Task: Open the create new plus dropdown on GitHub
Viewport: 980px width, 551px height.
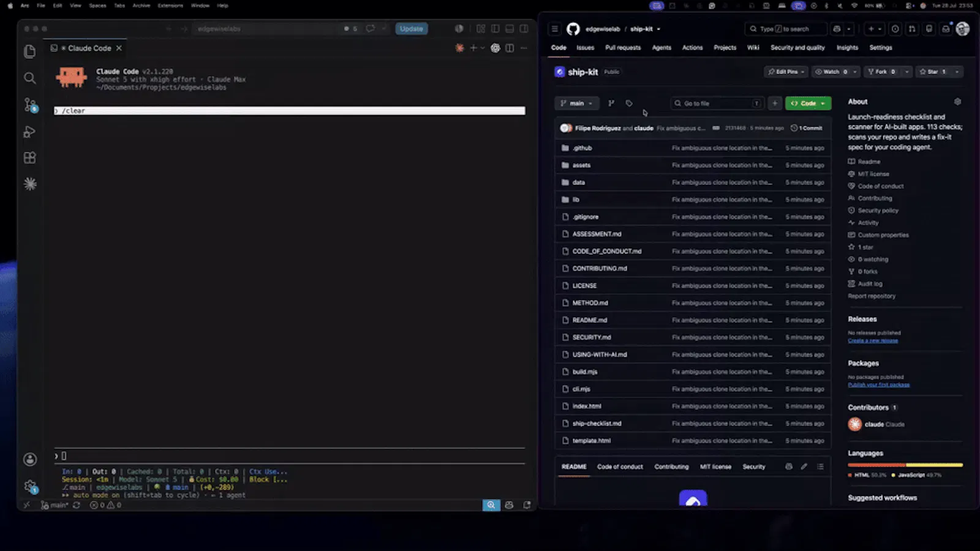Action: coord(874,29)
